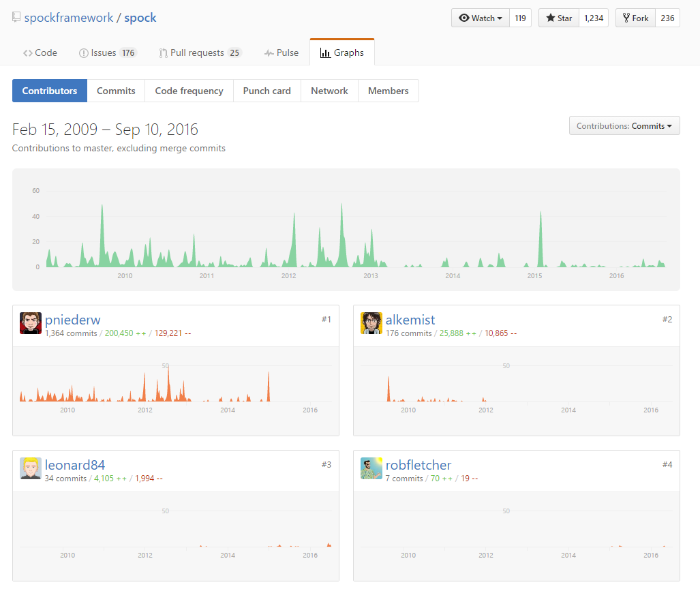View the 236 forks count
Viewport: 700px width, 591px height.
click(668, 18)
